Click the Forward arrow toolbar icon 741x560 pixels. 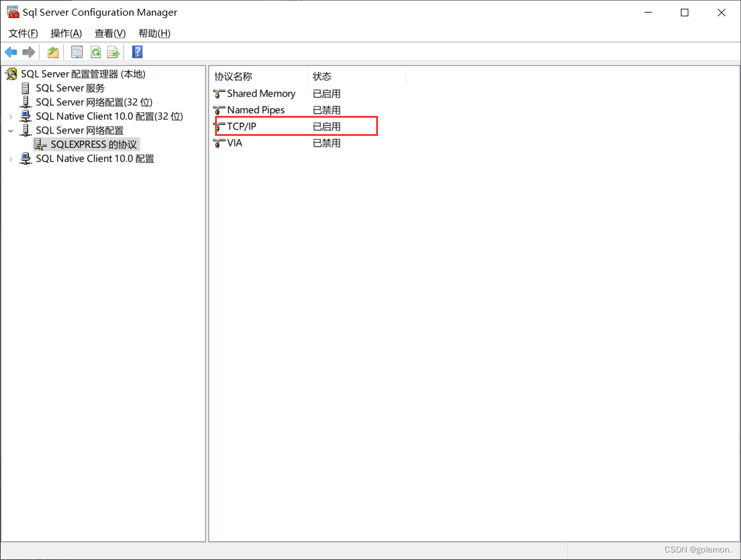[29, 52]
